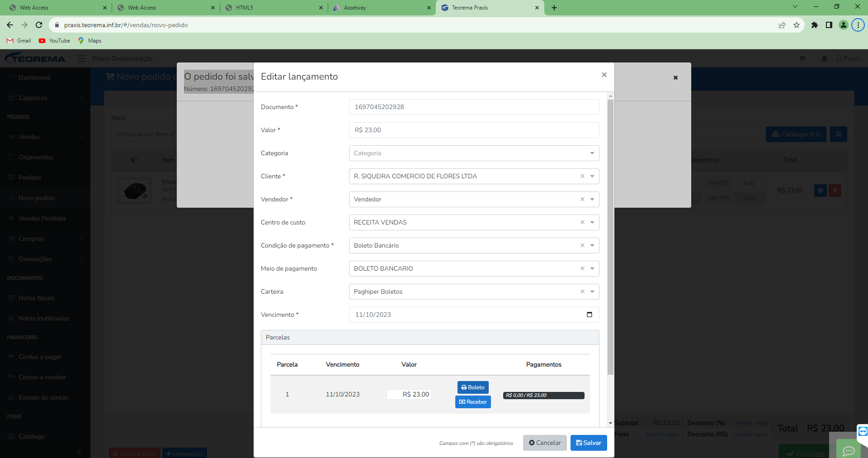Click the list view icon beside Catálogo

[839, 134]
